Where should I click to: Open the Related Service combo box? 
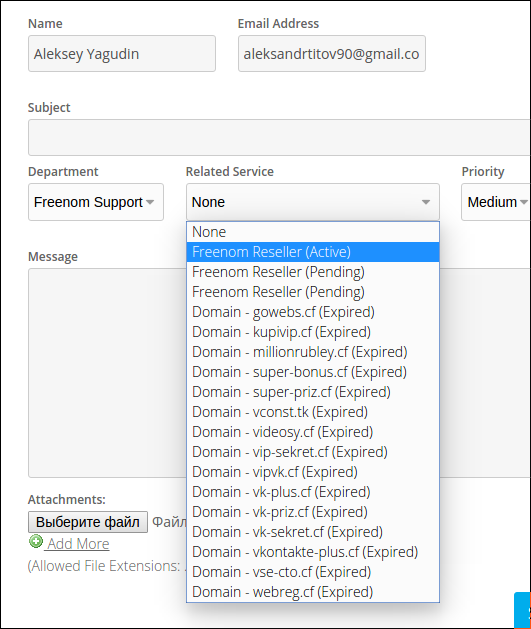[313, 202]
